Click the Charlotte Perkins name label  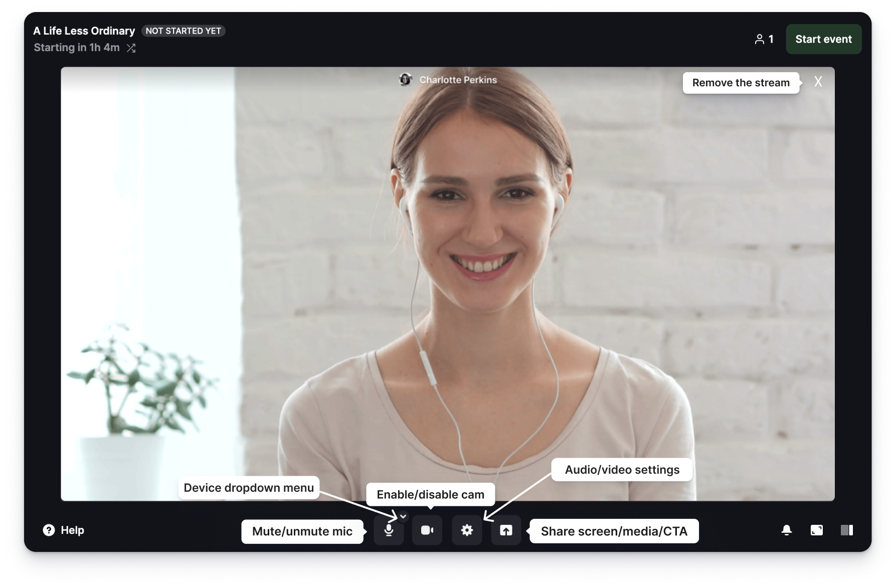click(456, 80)
